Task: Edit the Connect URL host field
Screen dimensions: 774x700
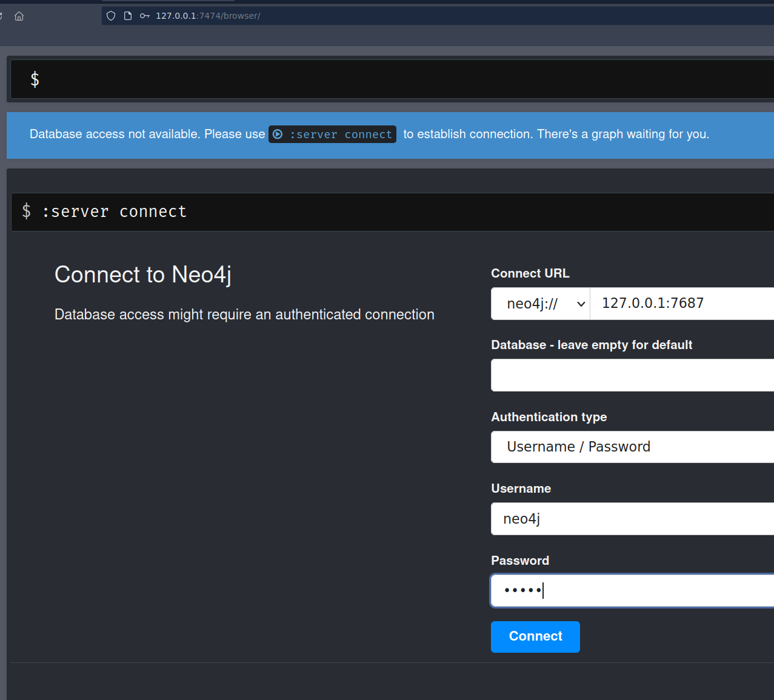Action: pyautogui.click(x=682, y=304)
